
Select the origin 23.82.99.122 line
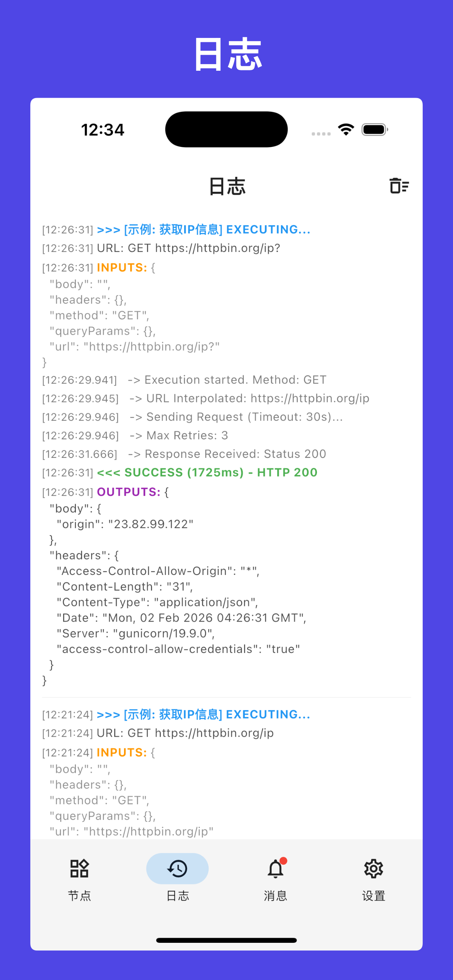[125, 524]
